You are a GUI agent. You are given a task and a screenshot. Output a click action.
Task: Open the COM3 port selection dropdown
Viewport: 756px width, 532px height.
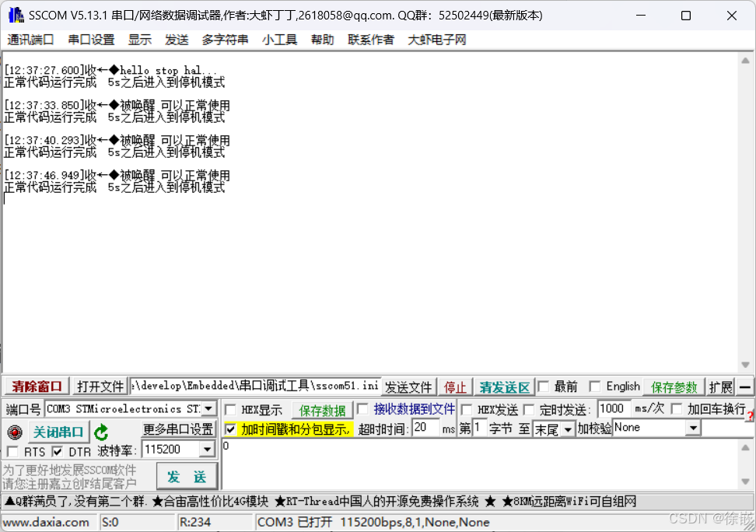[x=208, y=408]
